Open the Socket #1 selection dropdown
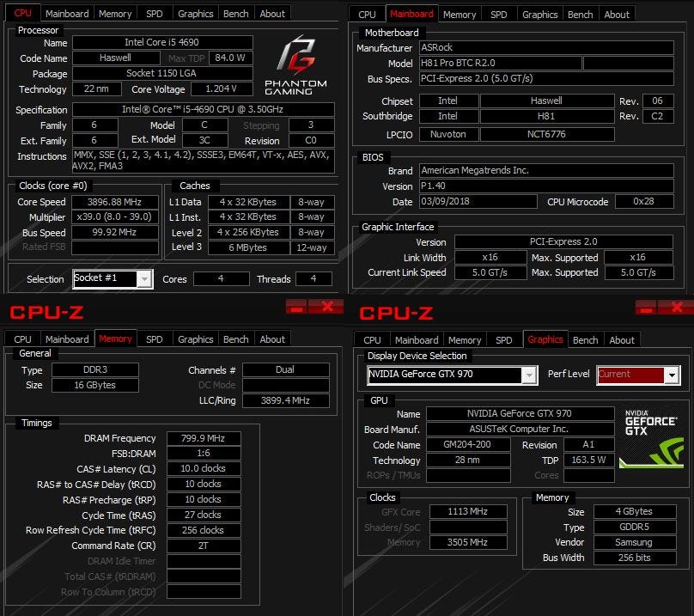This screenshot has height=616, width=694. 144,278
